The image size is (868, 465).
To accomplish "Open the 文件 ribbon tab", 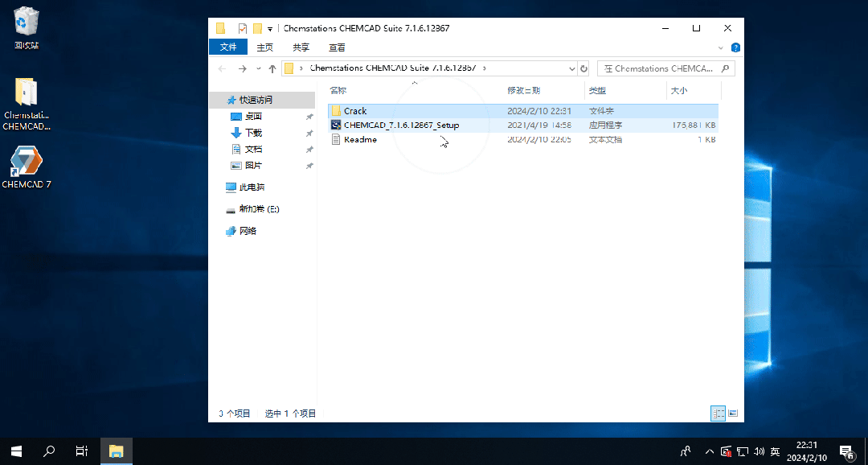I will click(228, 47).
